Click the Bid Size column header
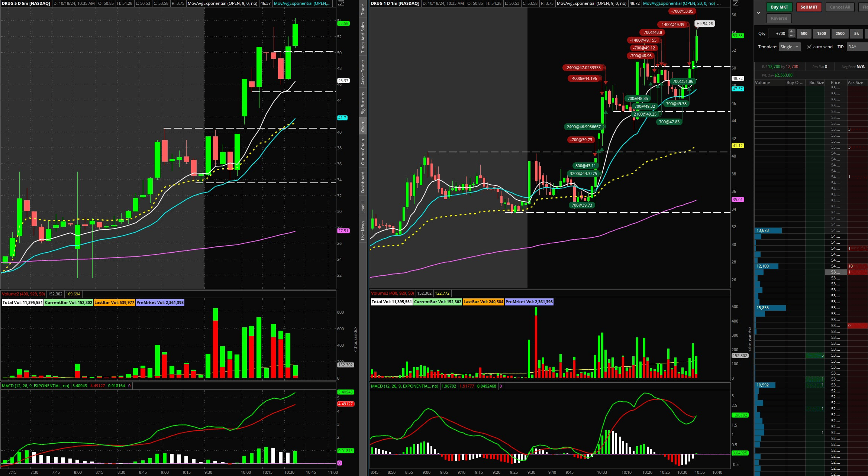Viewport: 868px width, 476px height. pyautogui.click(x=816, y=82)
